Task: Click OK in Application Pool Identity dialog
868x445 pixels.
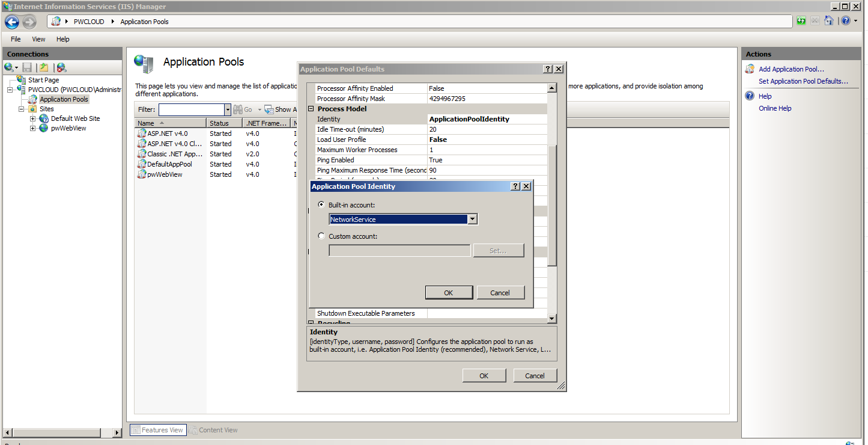Action: point(448,292)
